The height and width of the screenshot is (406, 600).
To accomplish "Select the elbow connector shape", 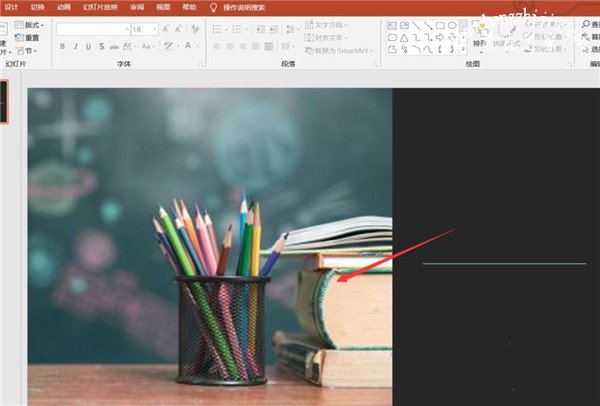I will [416, 38].
